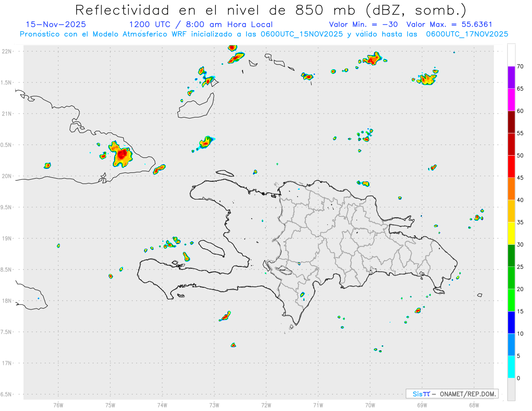The image size is (532, 411).
Task: Click the '72W' longitude label
Action: 266,405
